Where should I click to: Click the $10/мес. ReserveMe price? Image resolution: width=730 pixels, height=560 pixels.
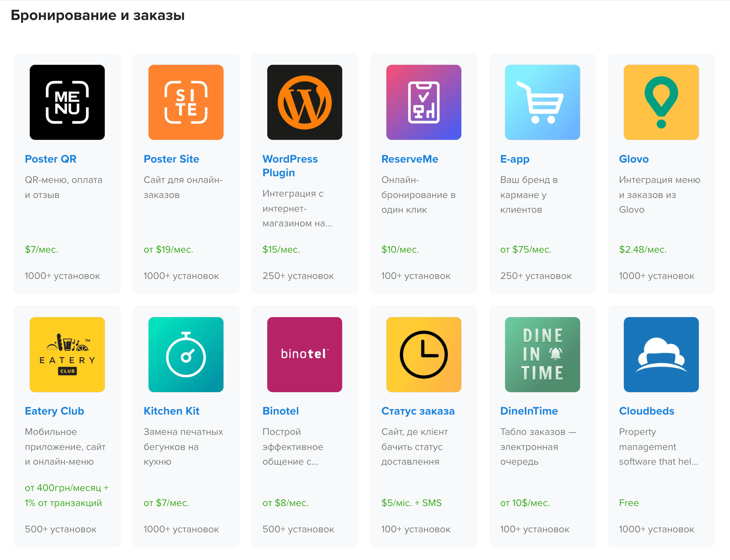pos(400,250)
